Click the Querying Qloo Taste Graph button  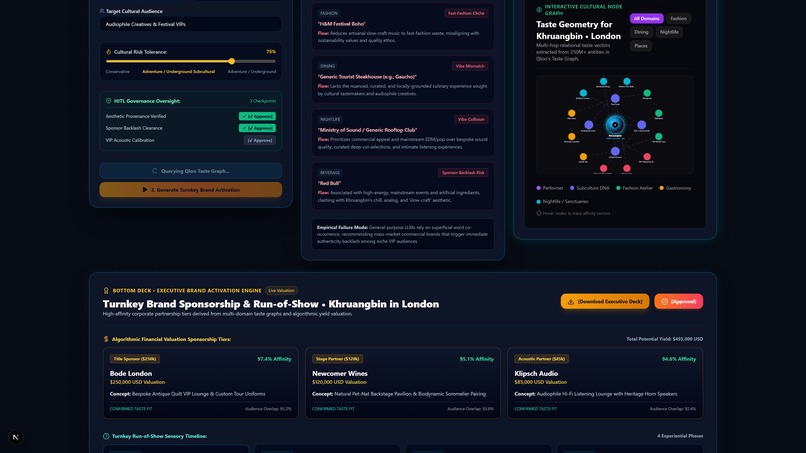(x=191, y=171)
